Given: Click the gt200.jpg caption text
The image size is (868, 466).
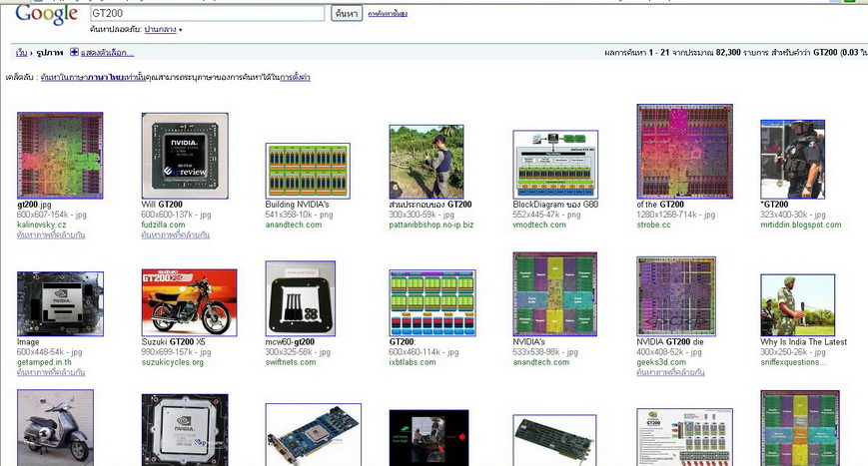Looking at the screenshot, I should click(x=34, y=205).
